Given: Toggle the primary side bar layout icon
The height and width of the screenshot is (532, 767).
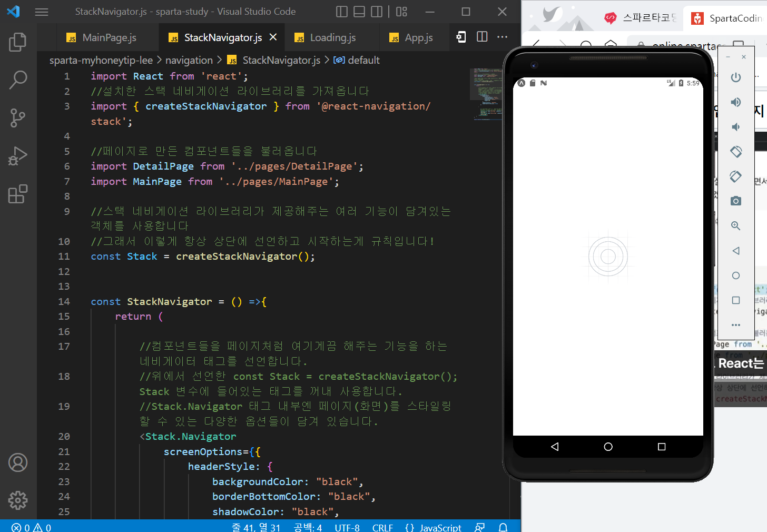Looking at the screenshot, I should click(342, 12).
